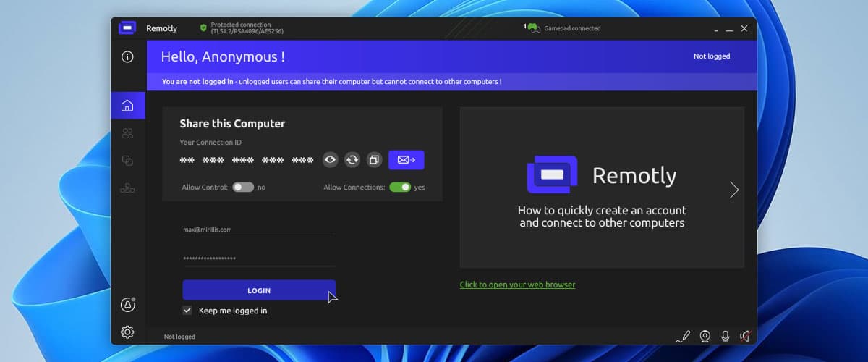Open the info icon in sidebar
This screenshot has width=868, height=362.
(x=127, y=56)
